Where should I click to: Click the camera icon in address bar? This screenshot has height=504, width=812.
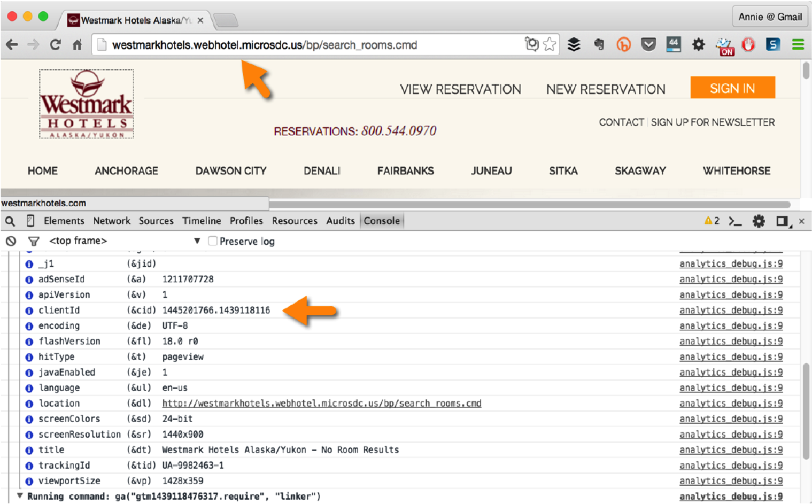pyautogui.click(x=531, y=44)
